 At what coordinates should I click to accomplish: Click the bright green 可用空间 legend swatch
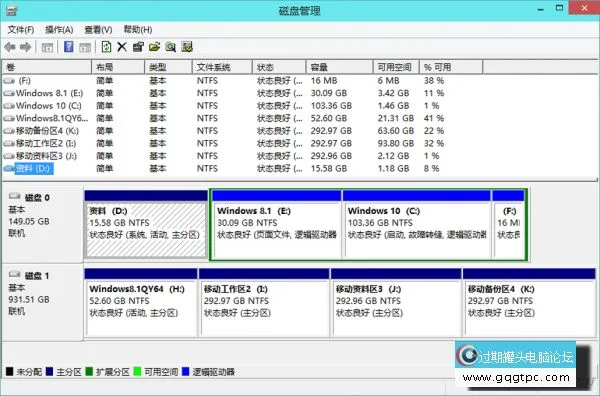click(137, 371)
